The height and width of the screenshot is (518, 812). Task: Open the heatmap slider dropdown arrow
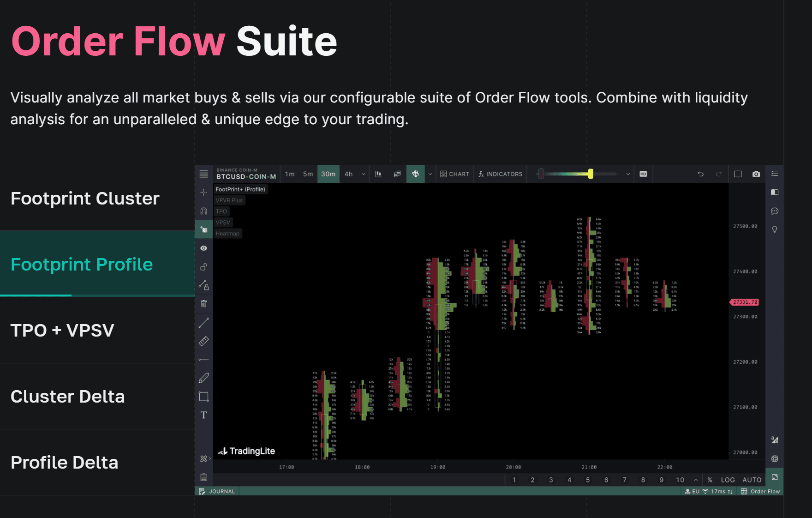click(x=628, y=174)
